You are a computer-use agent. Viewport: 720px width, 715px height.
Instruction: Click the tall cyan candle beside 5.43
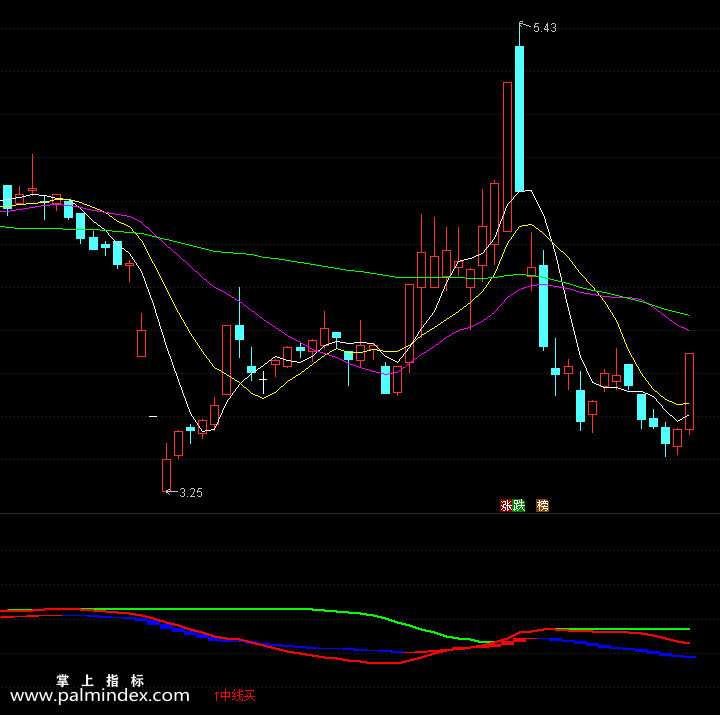(519, 118)
